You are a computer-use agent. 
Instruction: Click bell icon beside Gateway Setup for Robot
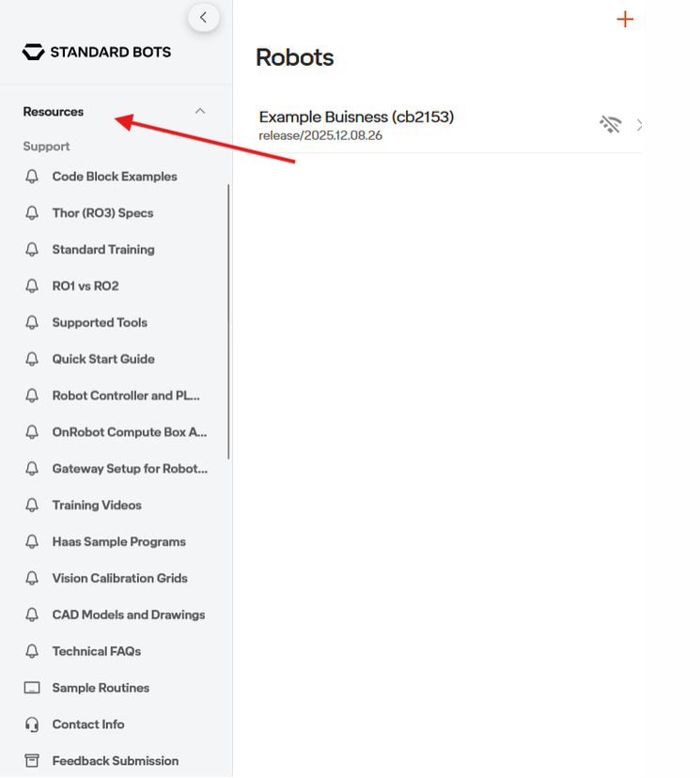[32, 469]
